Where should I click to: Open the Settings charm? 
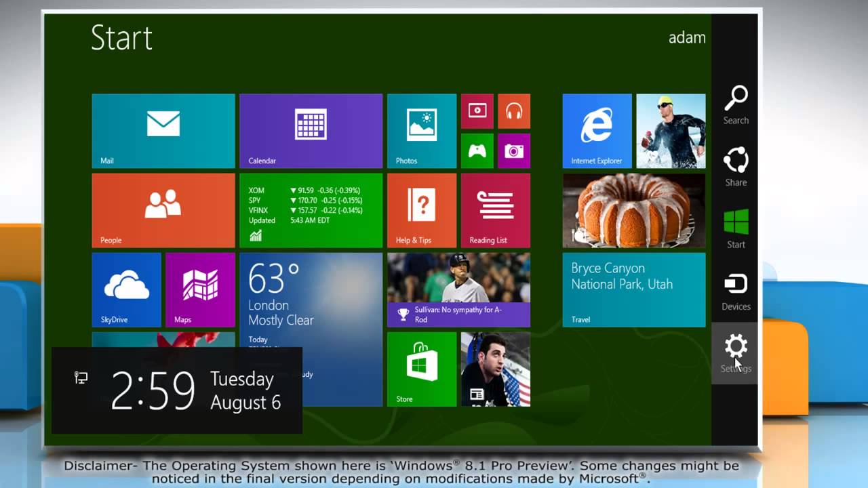tap(736, 353)
